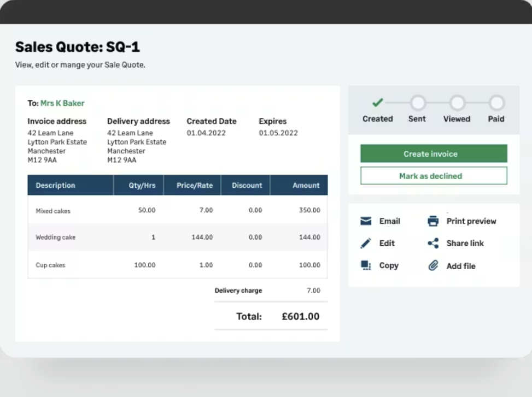Click the Add file label
This screenshot has height=397, width=532.
[461, 266]
